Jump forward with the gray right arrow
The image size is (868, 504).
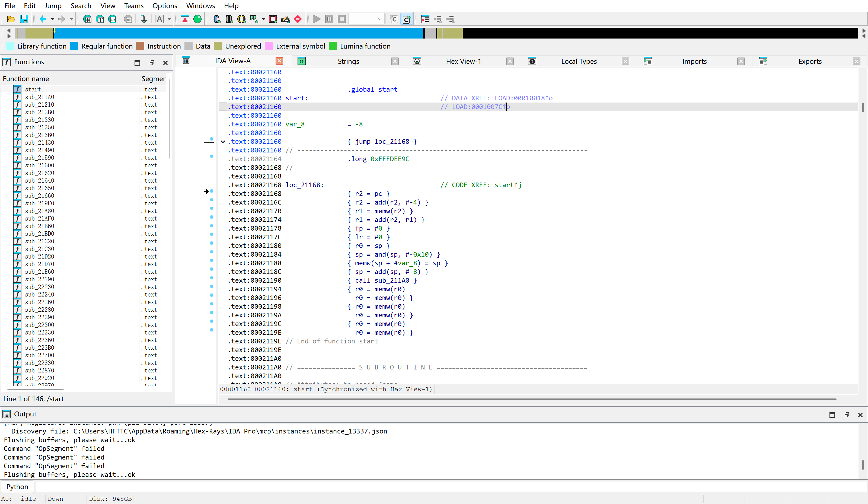[x=62, y=19]
